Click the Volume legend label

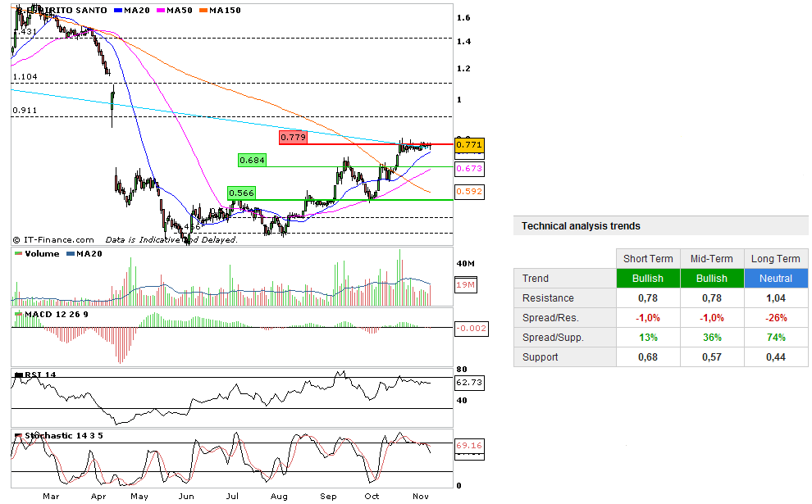point(42,253)
